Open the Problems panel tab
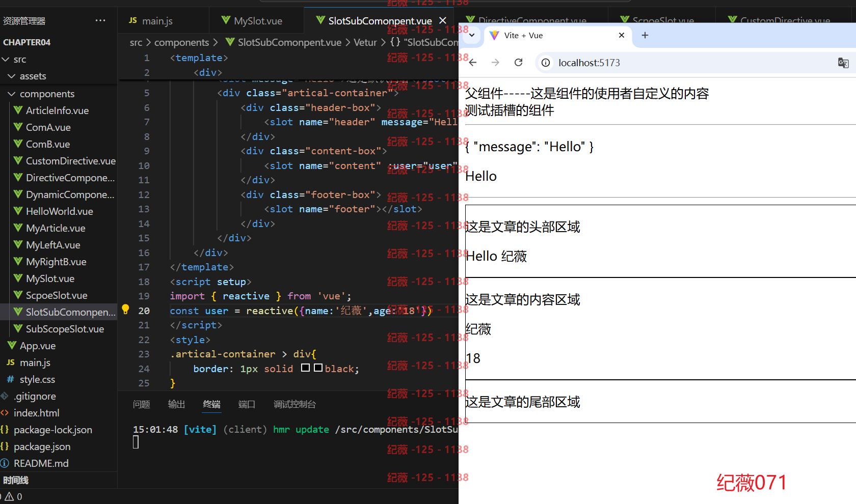856x504 pixels. point(141,404)
